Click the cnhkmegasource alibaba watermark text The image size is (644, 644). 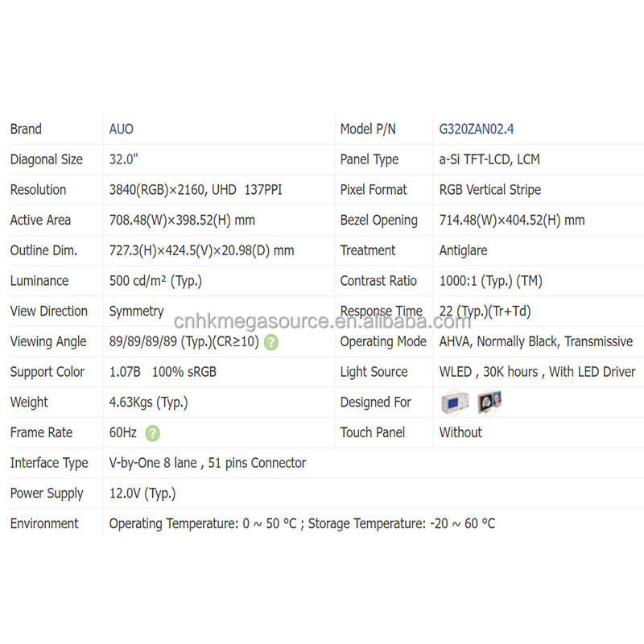coord(322,321)
